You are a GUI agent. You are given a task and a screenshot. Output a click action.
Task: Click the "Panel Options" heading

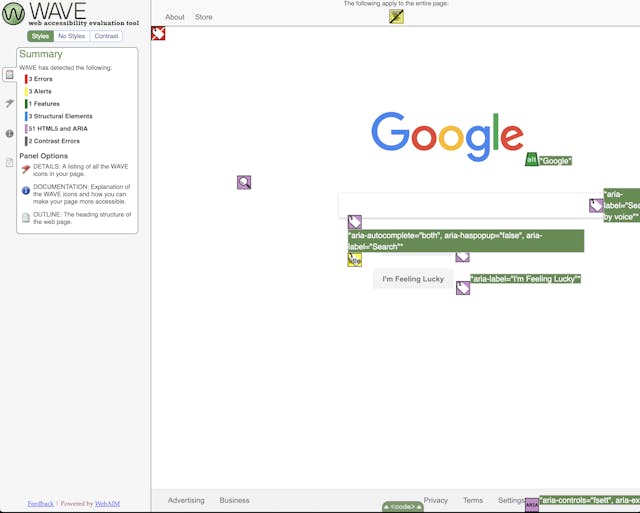[x=43, y=156]
